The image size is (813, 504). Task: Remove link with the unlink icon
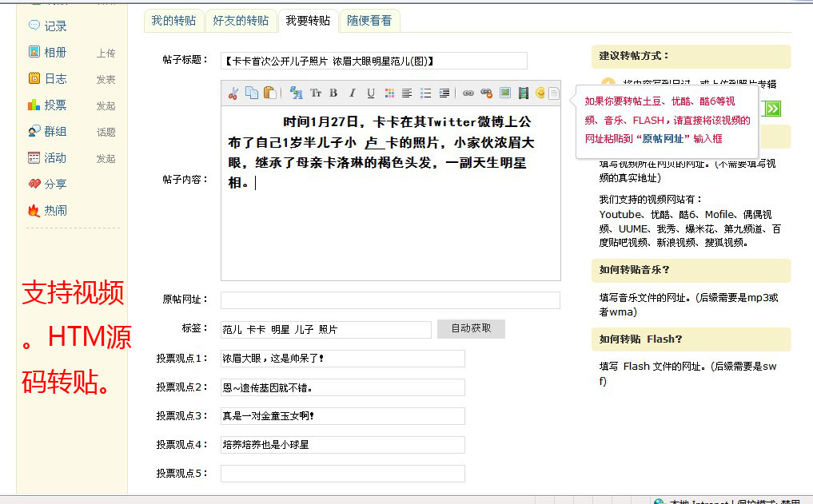point(486,93)
